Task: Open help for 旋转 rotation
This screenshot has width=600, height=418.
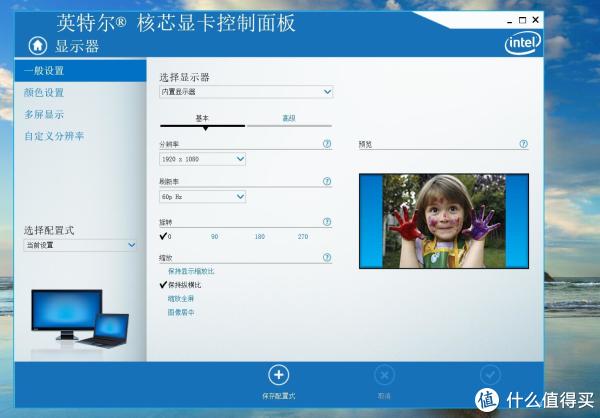Action: click(x=327, y=222)
